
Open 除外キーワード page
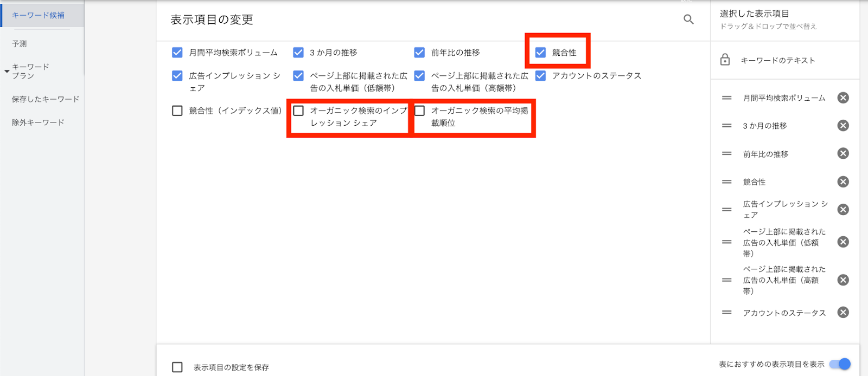[38, 122]
